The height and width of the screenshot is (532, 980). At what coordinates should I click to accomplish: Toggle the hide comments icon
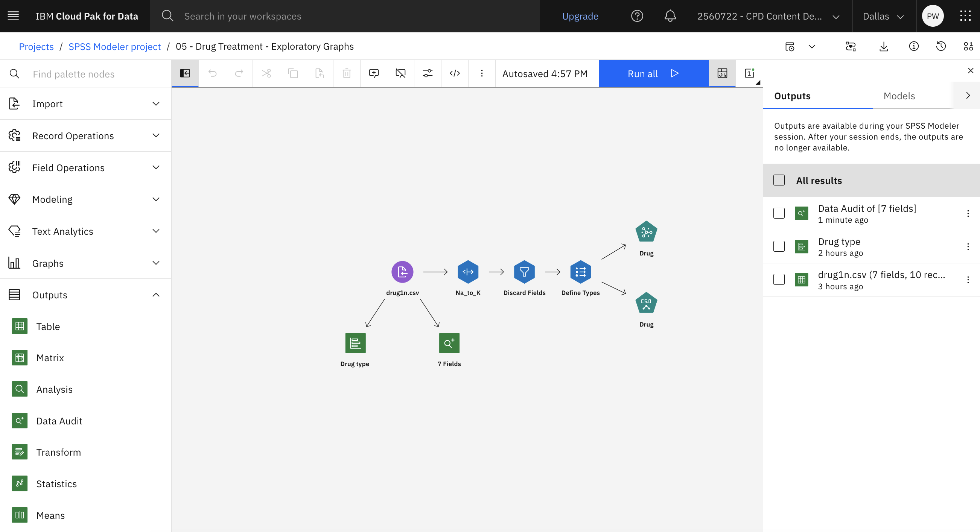400,73
